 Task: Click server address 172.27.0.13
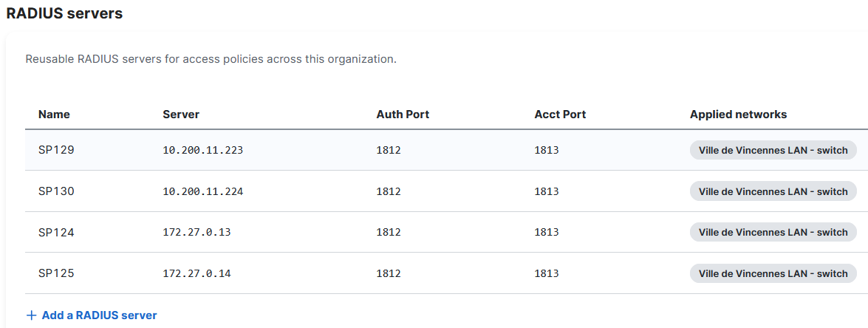click(x=197, y=232)
